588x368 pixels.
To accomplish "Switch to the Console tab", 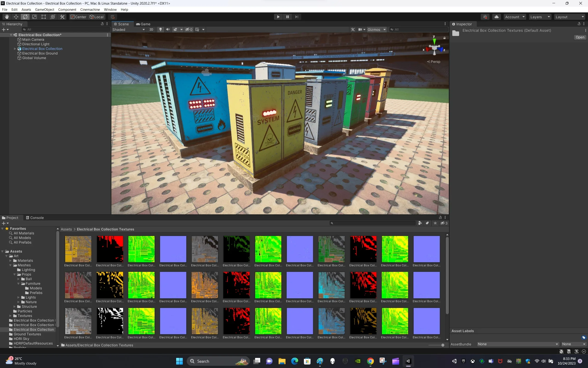I will point(35,218).
